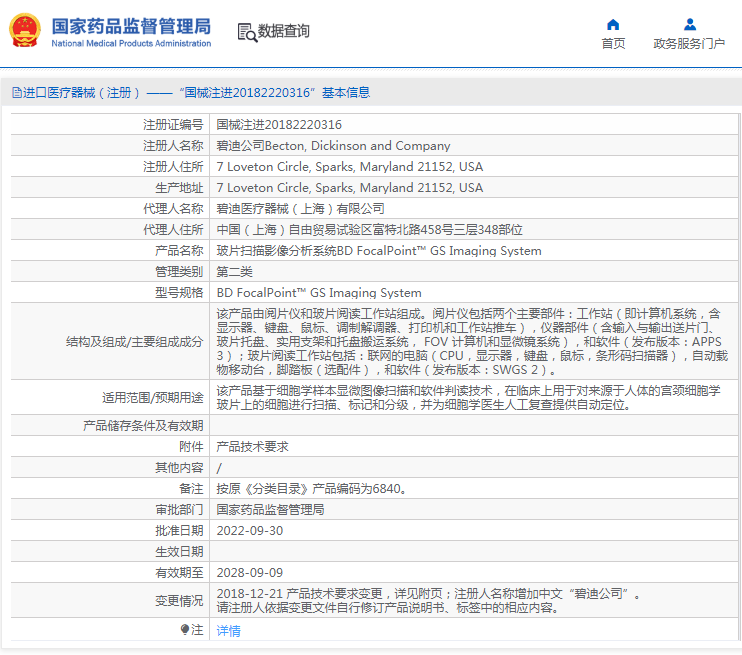
Task: Click the 附件 row label
Action: [x=191, y=447]
